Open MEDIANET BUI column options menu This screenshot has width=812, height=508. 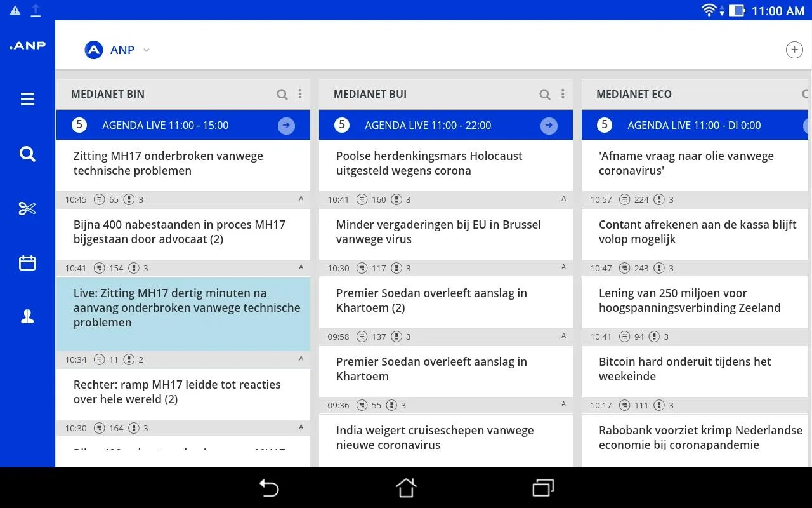click(x=563, y=94)
